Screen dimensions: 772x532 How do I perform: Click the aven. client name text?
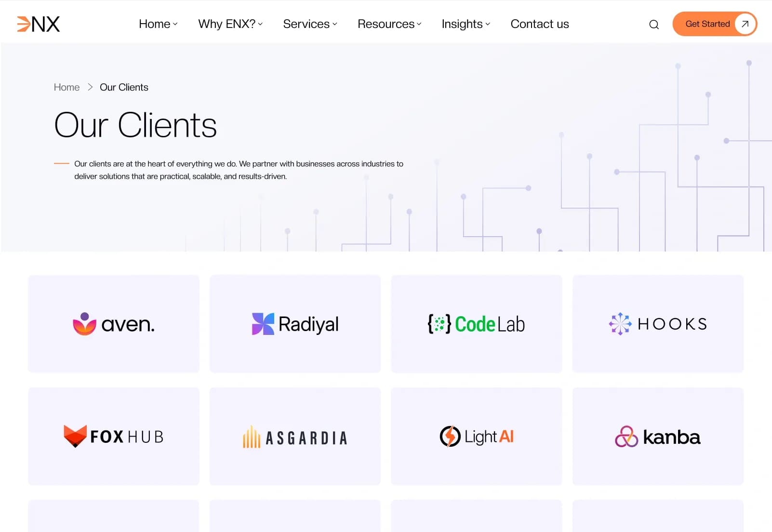pyautogui.click(x=128, y=325)
